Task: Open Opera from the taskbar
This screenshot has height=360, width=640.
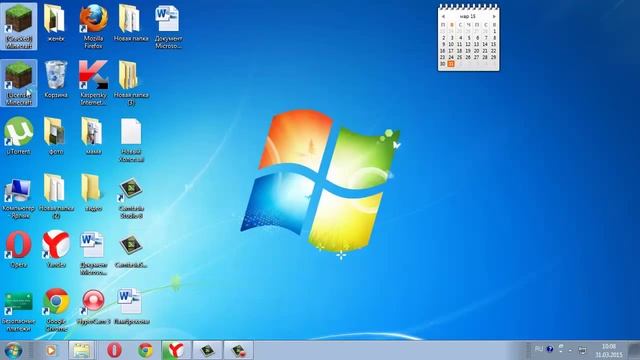Action: tap(114, 351)
